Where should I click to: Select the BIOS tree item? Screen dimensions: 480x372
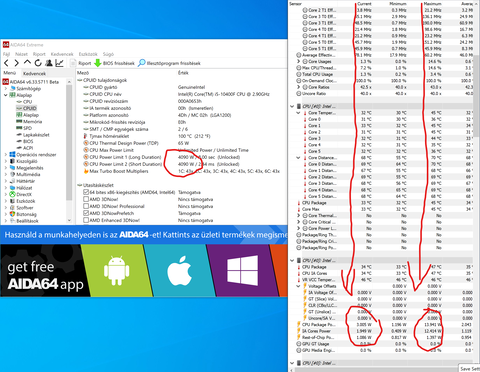coord(25,141)
